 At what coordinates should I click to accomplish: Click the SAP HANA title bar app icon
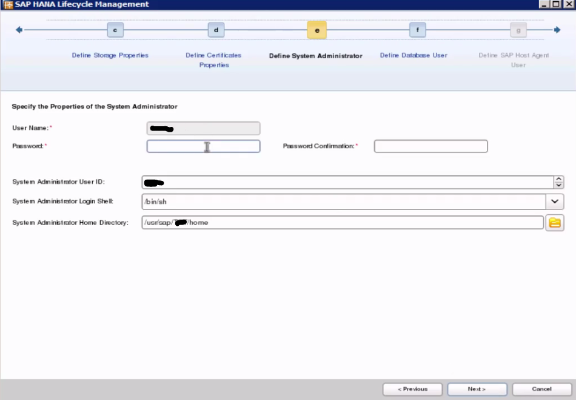point(7,4)
